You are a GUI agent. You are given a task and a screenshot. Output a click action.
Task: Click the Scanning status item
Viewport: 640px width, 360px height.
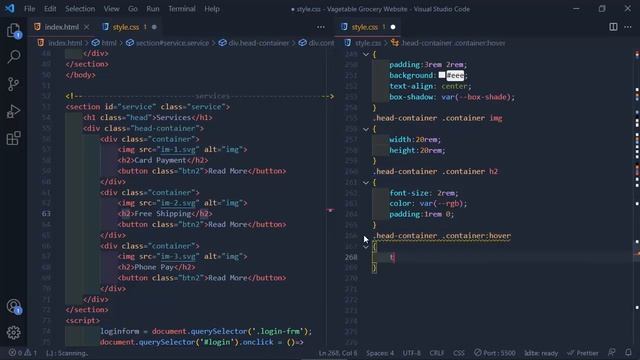[67, 353]
